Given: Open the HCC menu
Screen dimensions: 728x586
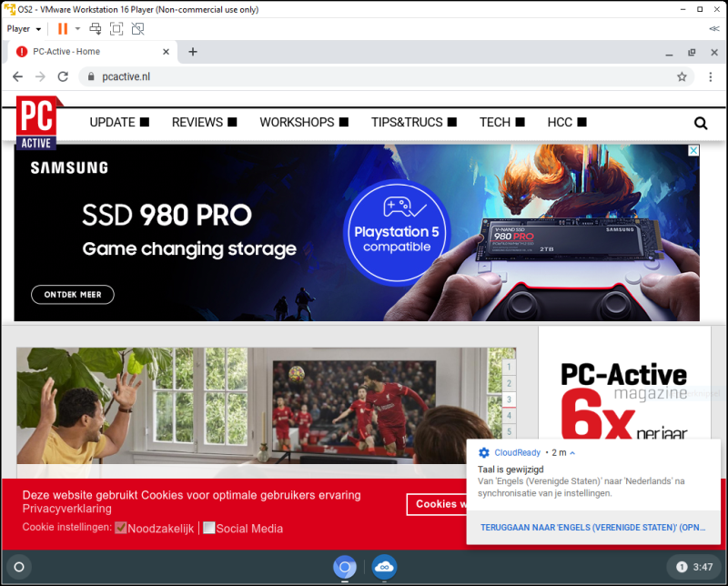Looking at the screenshot, I should pyautogui.click(x=567, y=122).
